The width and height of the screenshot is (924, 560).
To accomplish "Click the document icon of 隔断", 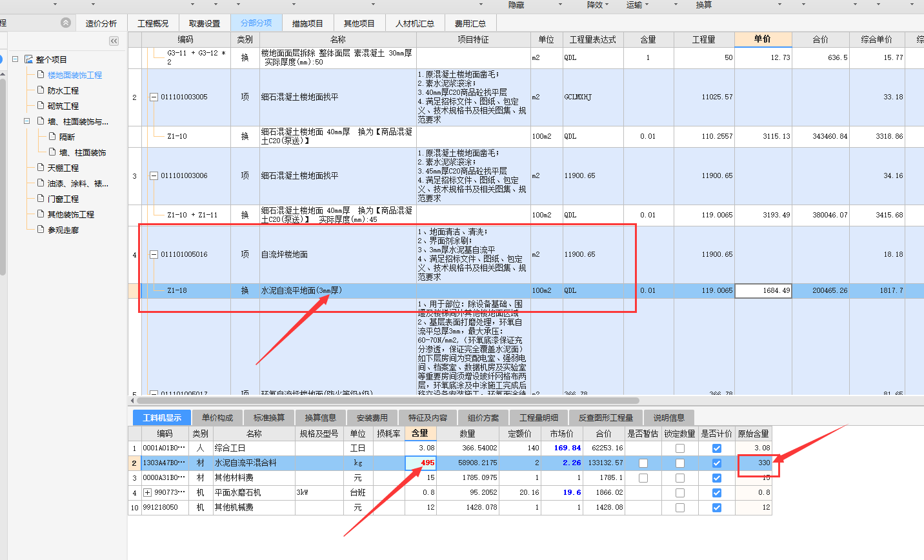I will (53, 136).
